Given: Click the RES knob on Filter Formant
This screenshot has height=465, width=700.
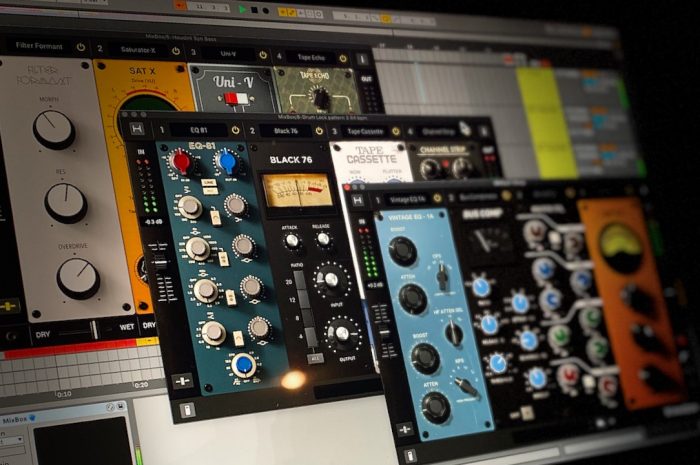Looking at the screenshot, I should (66, 203).
